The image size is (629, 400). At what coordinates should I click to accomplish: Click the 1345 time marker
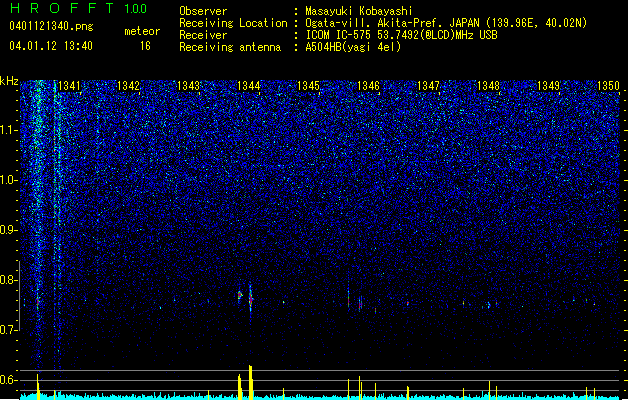pyautogui.click(x=308, y=86)
